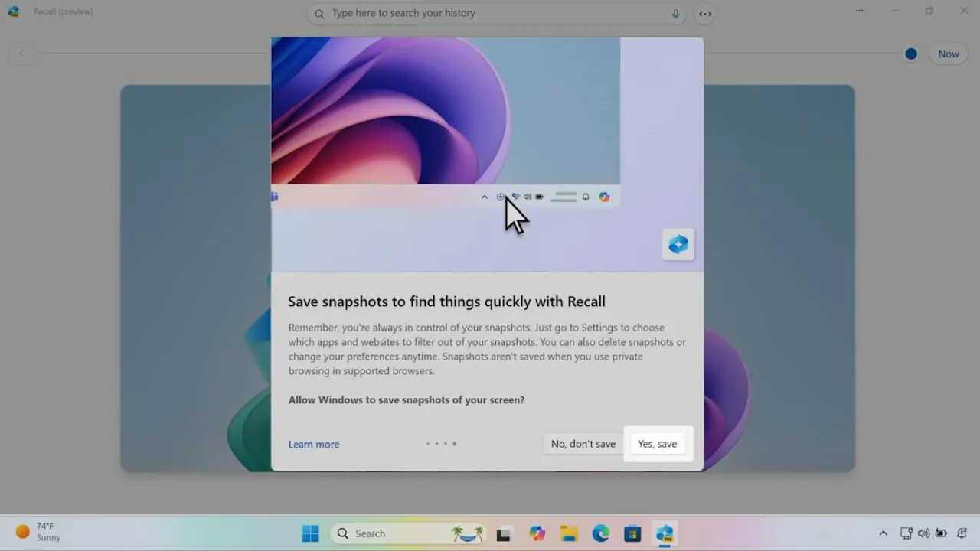Click the battery tray icon

click(x=941, y=533)
